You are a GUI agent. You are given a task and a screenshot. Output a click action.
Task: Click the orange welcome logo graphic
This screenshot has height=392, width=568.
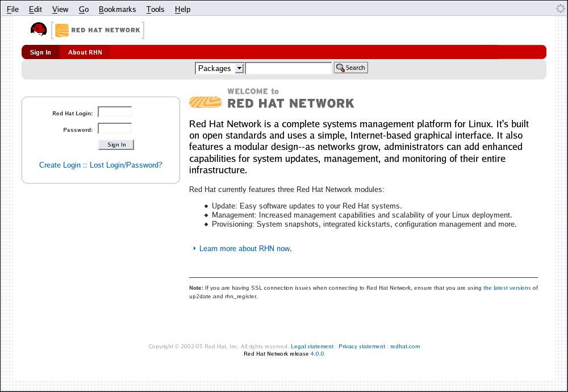pyautogui.click(x=206, y=102)
